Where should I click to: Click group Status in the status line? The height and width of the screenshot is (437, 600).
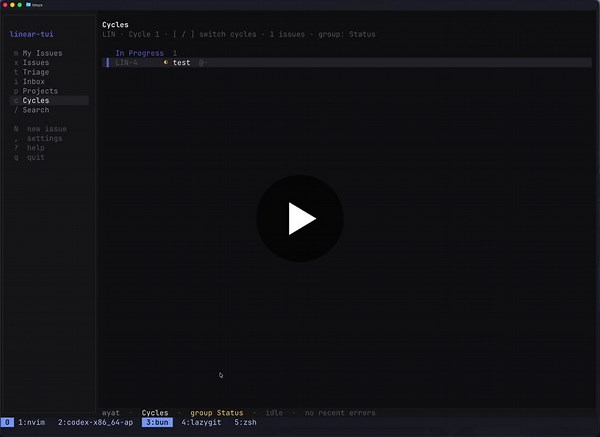pos(217,413)
